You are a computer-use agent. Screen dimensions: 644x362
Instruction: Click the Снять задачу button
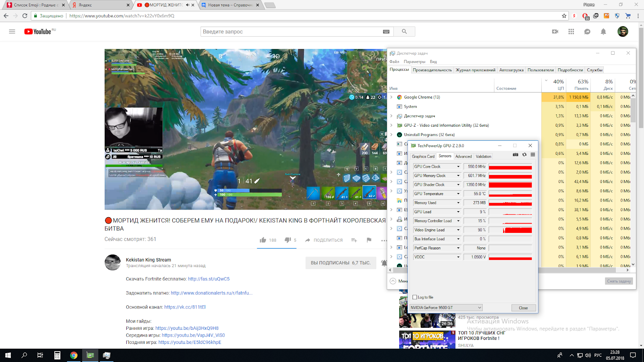pyautogui.click(x=619, y=281)
